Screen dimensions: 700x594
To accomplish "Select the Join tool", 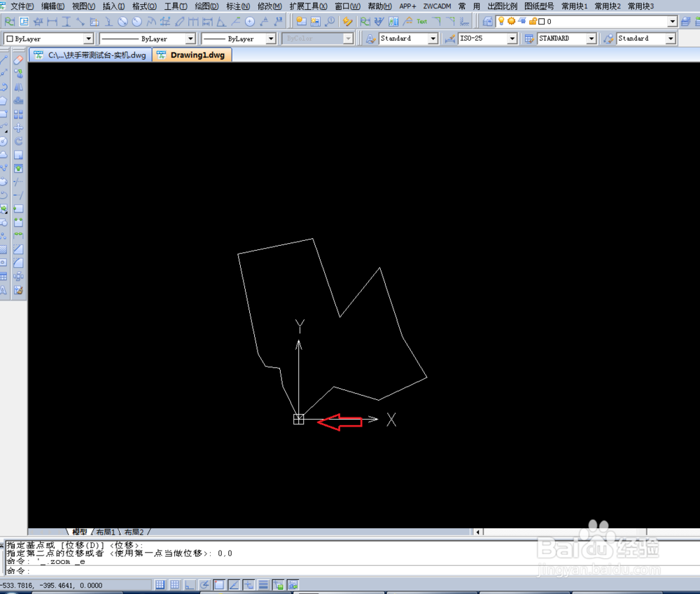I will [18, 236].
